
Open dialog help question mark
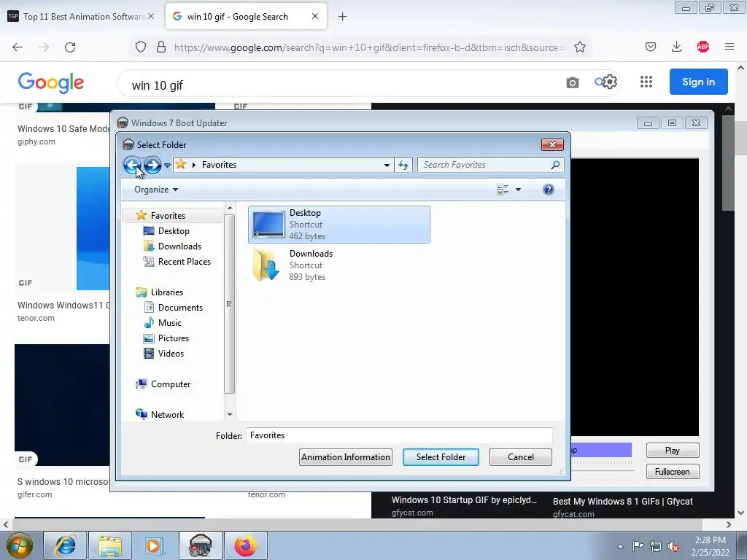pyautogui.click(x=549, y=190)
